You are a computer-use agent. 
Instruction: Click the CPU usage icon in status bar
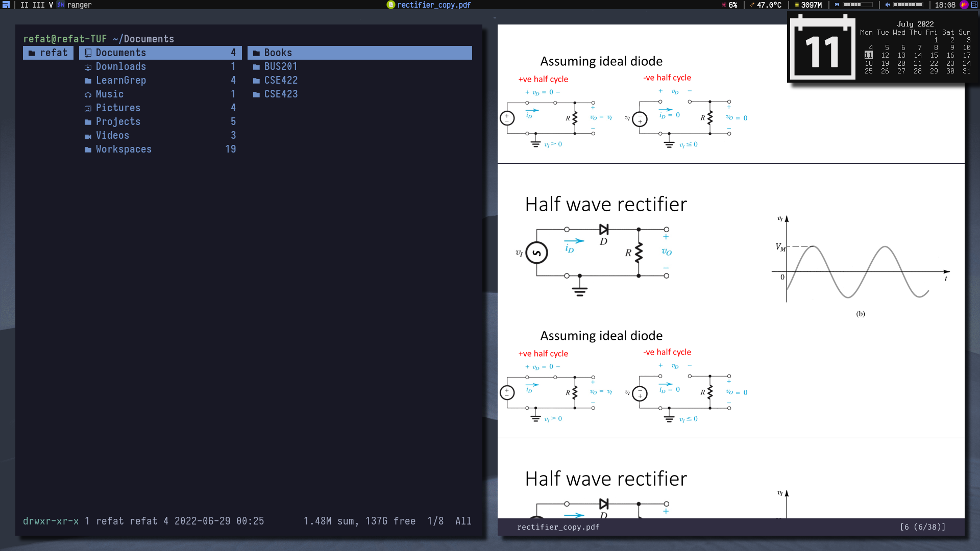tap(724, 5)
